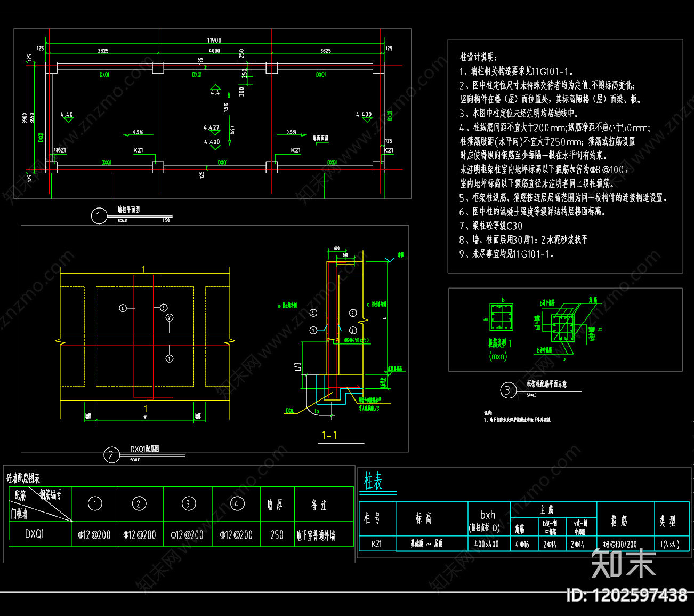This screenshot has height=616, width=694.
Task: Click note 7 梁柱砼等级C30
Action: point(491,226)
